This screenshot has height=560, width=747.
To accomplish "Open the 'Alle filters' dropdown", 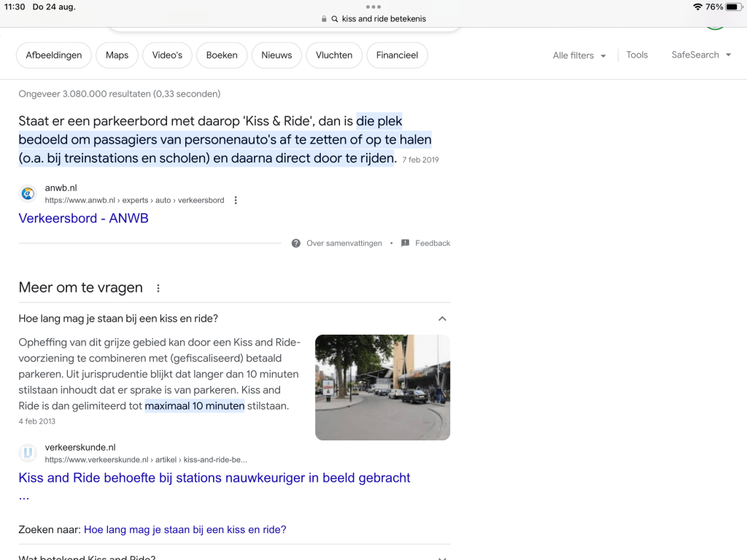I will point(579,55).
